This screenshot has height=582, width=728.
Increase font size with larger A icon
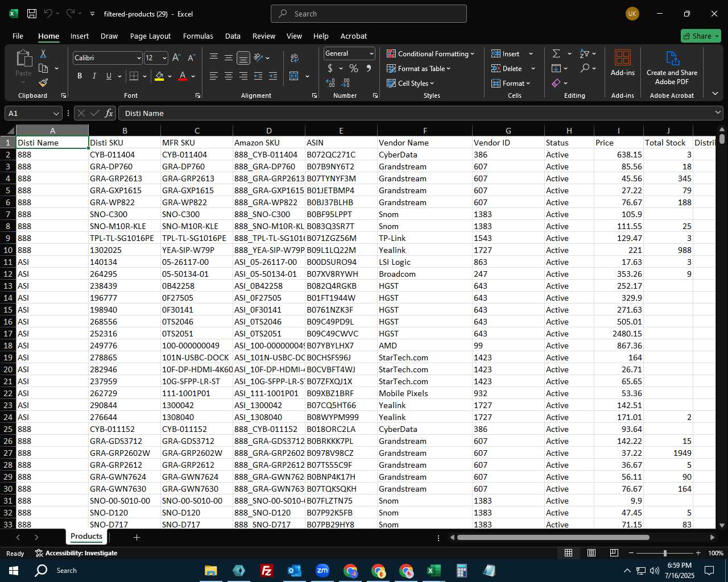[x=176, y=57]
